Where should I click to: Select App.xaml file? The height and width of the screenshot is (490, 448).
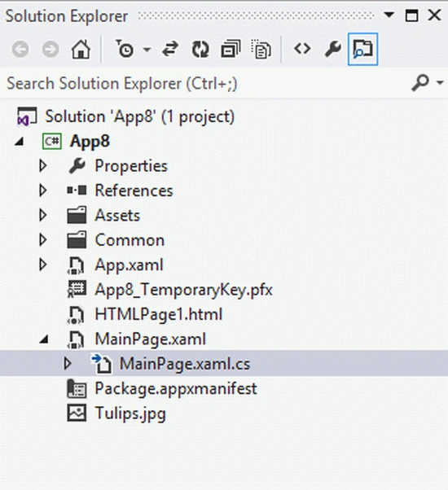click(130, 265)
